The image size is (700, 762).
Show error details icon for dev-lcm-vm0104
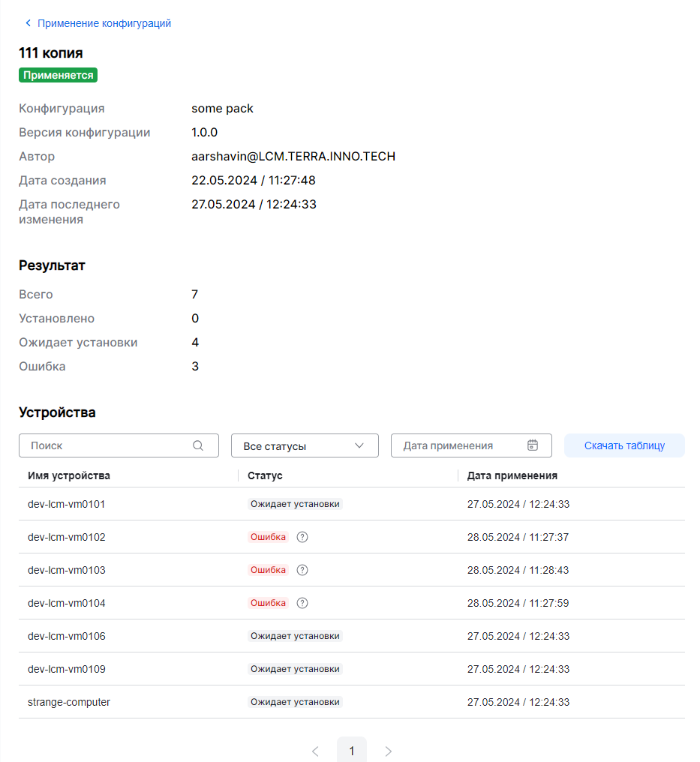tap(302, 603)
